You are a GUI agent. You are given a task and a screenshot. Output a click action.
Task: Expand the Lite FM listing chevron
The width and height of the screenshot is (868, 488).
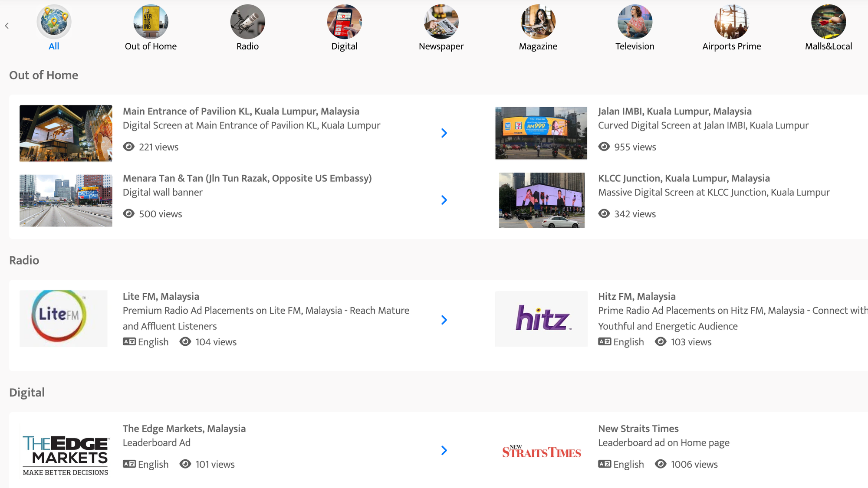pos(444,320)
